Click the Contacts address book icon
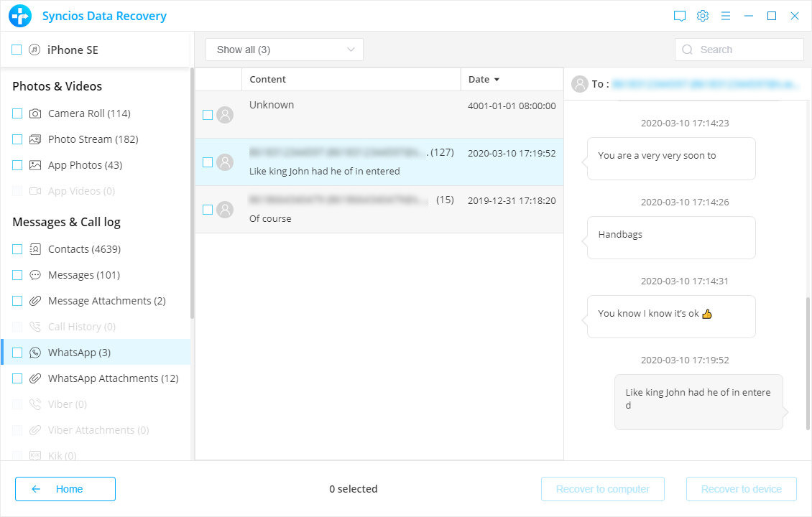The image size is (812, 517). click(34, 249)
